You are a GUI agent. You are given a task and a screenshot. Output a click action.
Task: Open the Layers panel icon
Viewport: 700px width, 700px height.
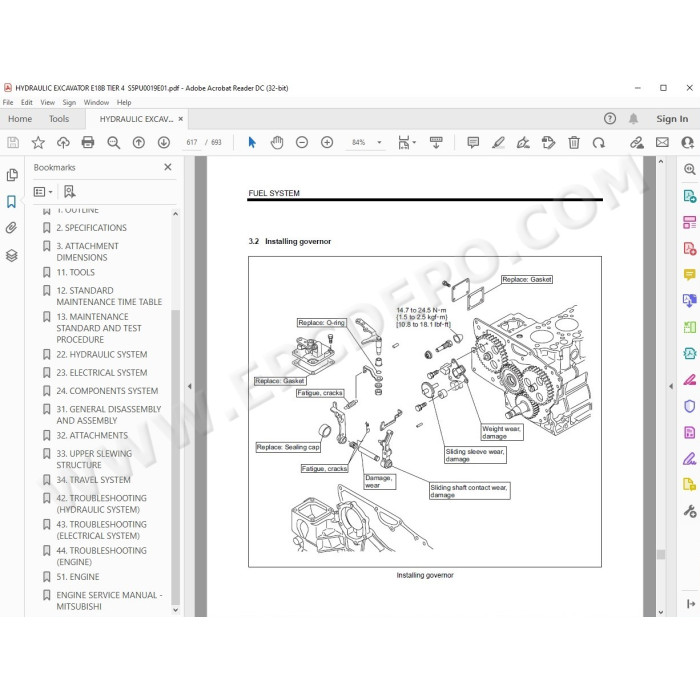coord(12,255)
